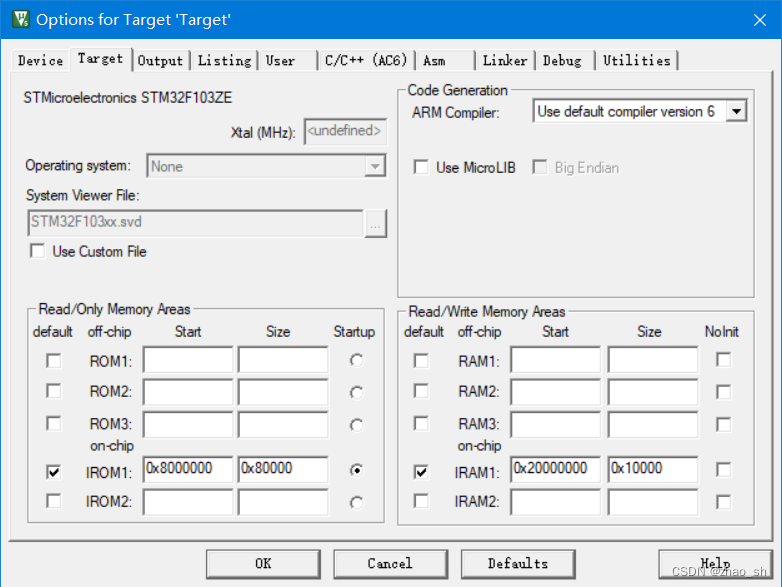782x587 pixels.
Task: Enable NoInit for RAM3
Action: pyautogui.click(x=723, y=424)
